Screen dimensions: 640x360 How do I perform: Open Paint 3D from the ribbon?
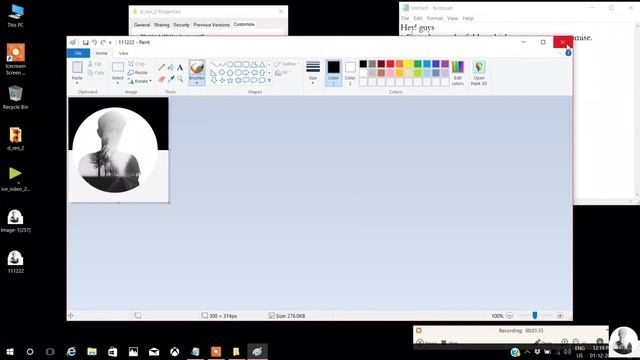pyautogui.click(x=478, y=73)
